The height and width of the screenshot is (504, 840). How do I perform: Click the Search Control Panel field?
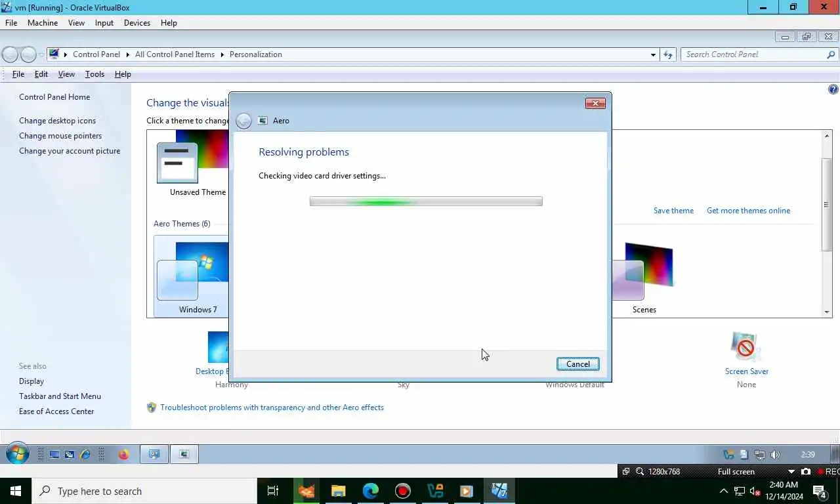753,54
